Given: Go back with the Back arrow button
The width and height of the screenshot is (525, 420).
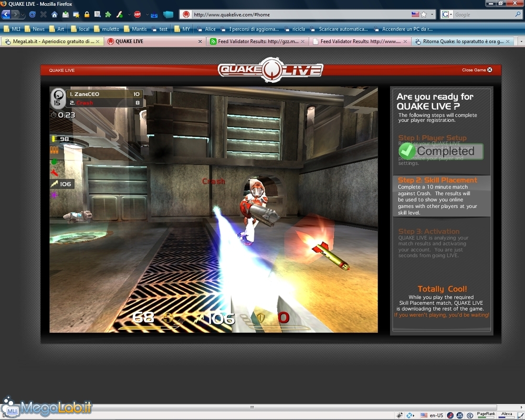Looking at the screenshot, I should 6,14.
